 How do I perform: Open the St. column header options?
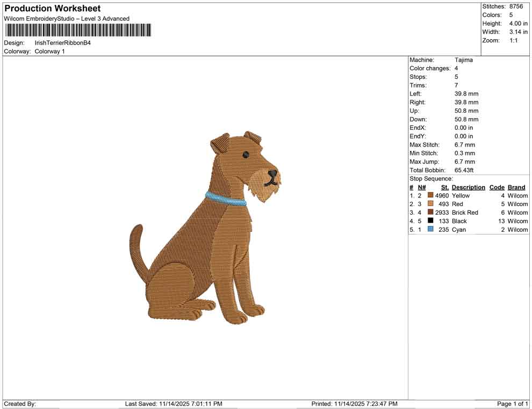coord(444,187)
